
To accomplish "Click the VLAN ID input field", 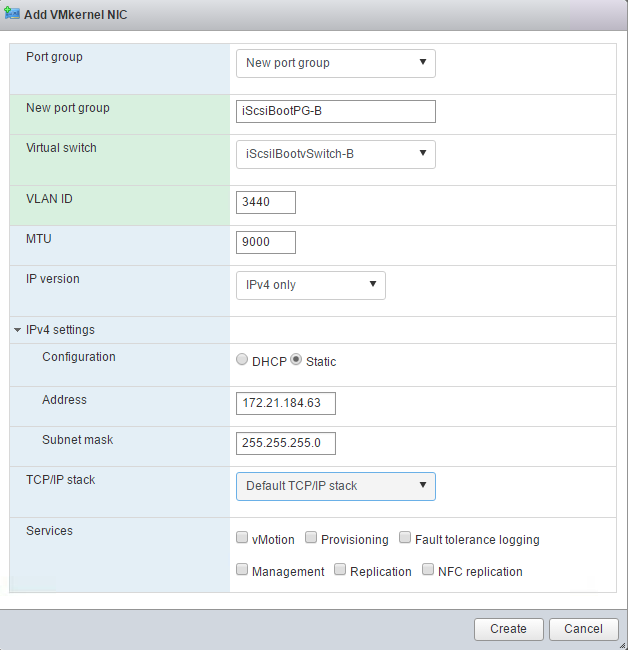I will click(266, 202).
